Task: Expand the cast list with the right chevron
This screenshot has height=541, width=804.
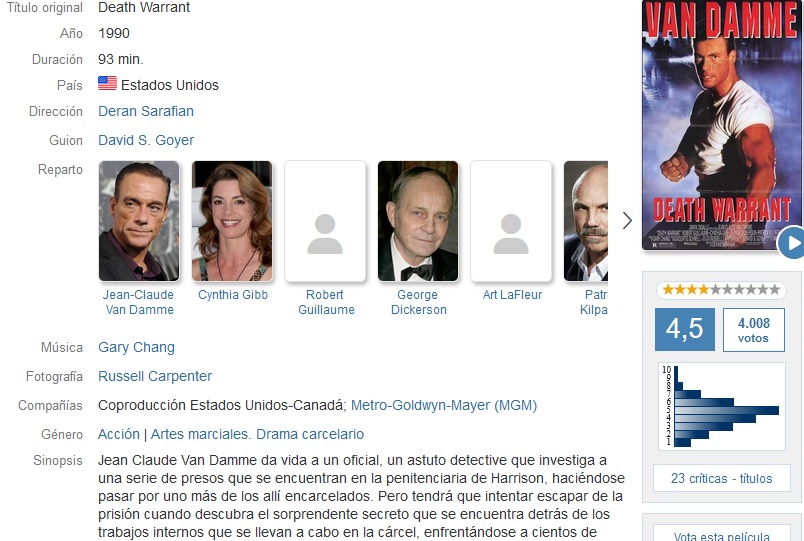Action: click(627, 221)
